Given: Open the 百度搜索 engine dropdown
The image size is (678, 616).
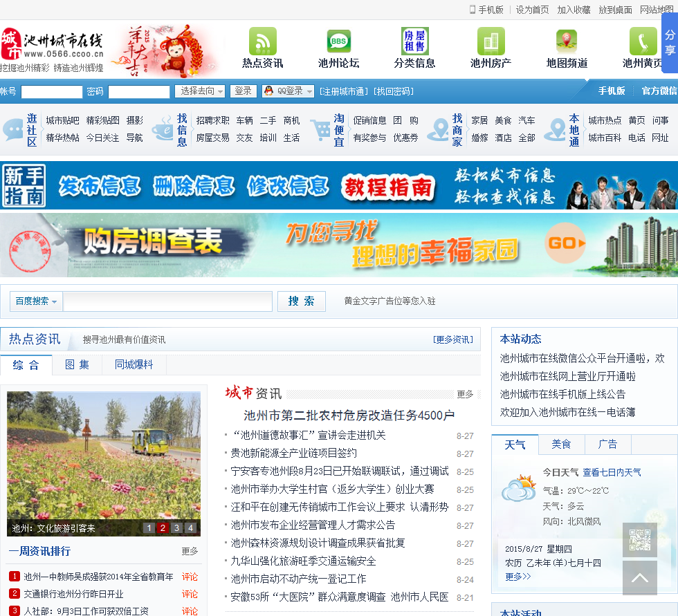Looking at the screenshot, I should [36, 301].
